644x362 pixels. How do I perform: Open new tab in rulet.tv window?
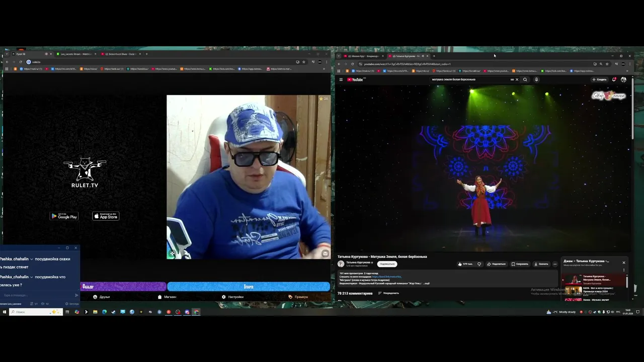pyautogui.click(x=146, y=54)
